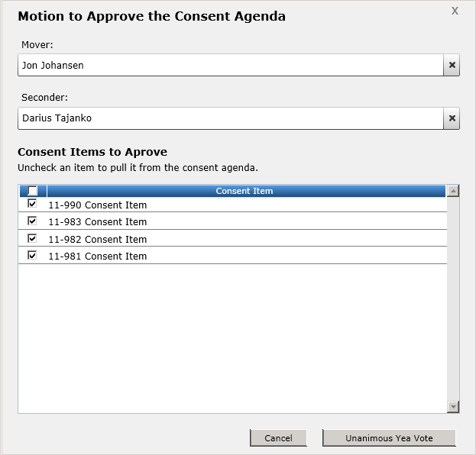
Task: Select the 11-983 Consent Item row text
Action: (x=97, y=222)
